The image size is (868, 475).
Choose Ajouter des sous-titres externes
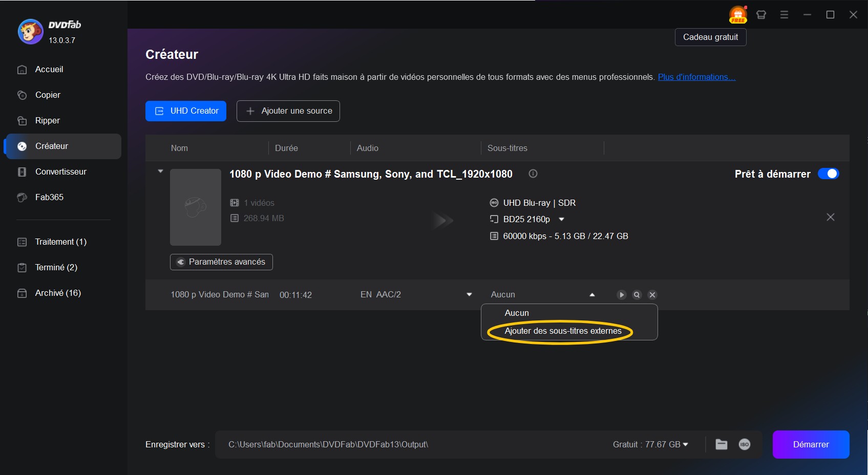563,331
